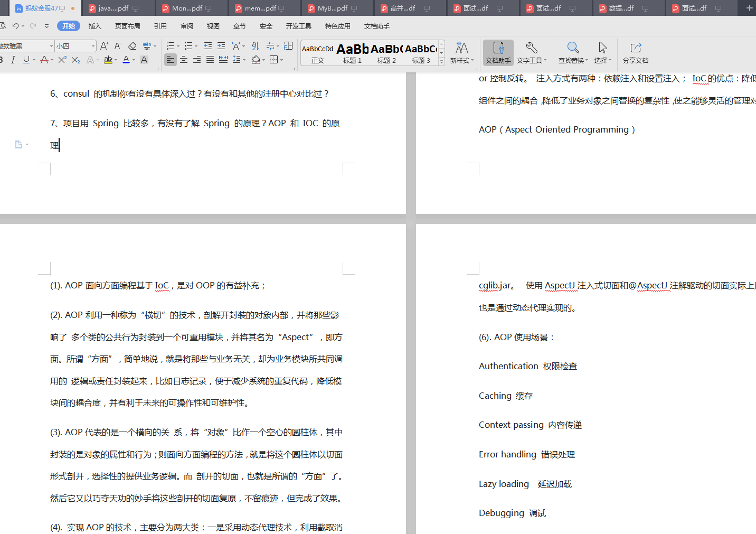756x534 pixels.
Task: Open the 分享文档 share document tool
Action: tap(636, 53)
